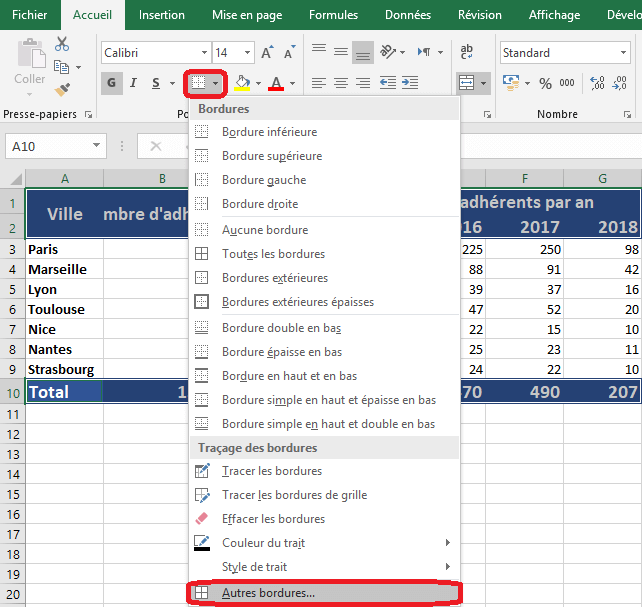The image size is (642, 607).
Task: Toggle underline (S) formatting
Action: pos(157,83)
